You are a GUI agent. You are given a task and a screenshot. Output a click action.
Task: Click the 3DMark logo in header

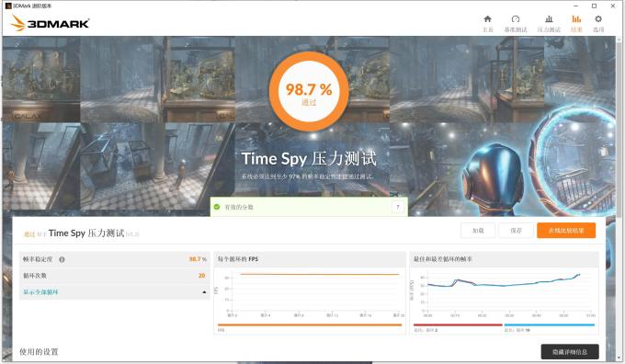click(x=50, y=23)
